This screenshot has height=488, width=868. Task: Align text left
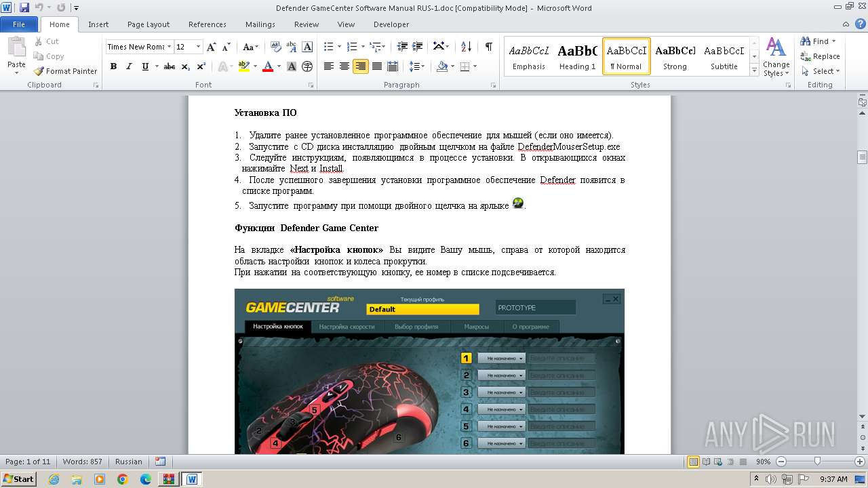(x=329, y=66)
